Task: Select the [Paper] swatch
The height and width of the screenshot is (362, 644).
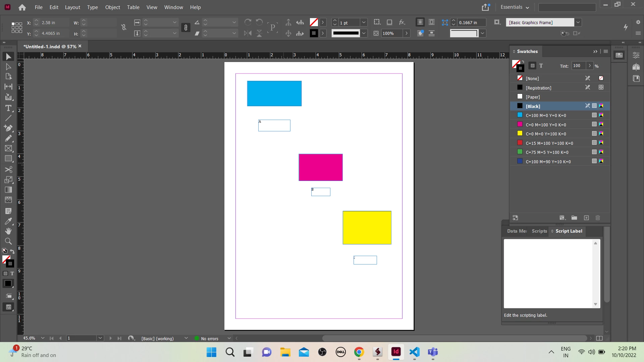Action: (533, 97)
